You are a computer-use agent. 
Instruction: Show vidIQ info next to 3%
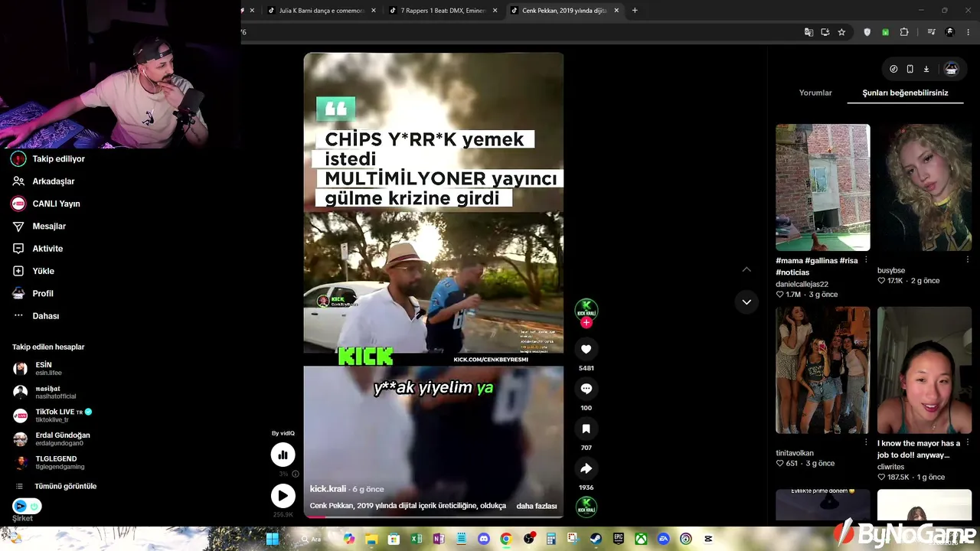coord(296,474)
